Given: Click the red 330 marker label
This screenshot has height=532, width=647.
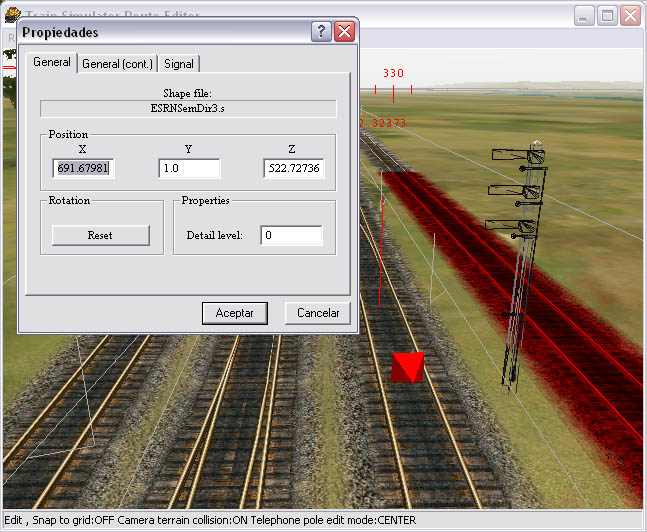Looking at the screenshot, I should point(394,73).
